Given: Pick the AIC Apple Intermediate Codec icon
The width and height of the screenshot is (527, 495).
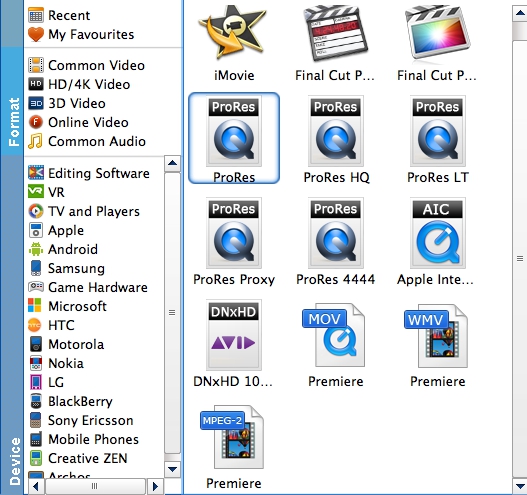Looking at the screenshot, I should click(x=438, y=233).
